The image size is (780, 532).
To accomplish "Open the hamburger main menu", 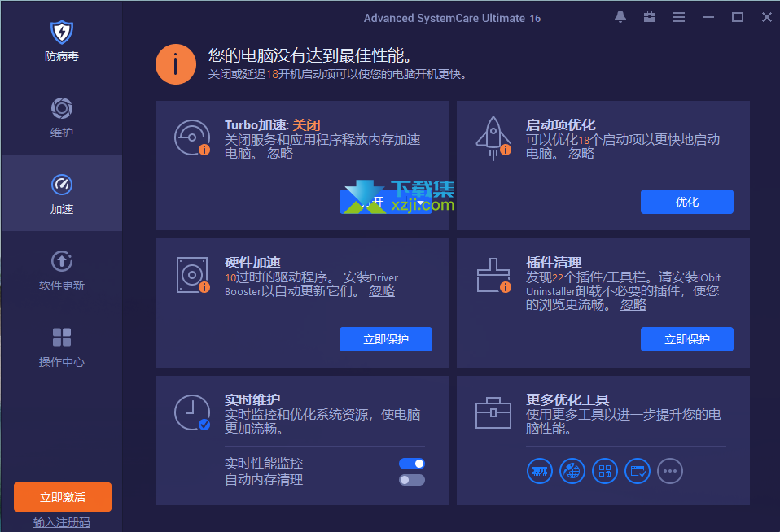I will pyautogui.click(x=679, y=17).
